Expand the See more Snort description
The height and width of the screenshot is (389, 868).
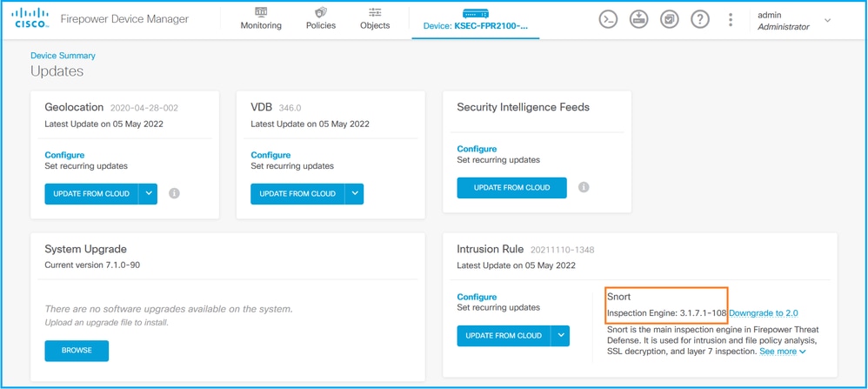pos(783,352)
